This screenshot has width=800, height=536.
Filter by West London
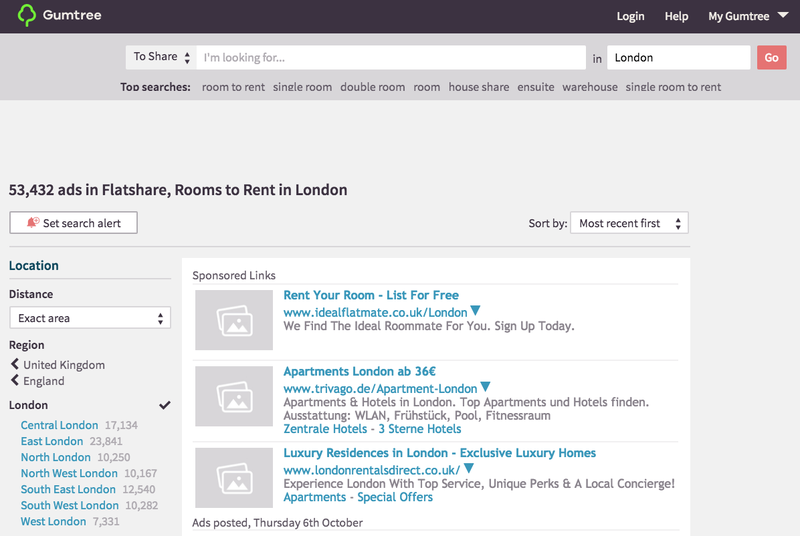(x=53, y=521)
